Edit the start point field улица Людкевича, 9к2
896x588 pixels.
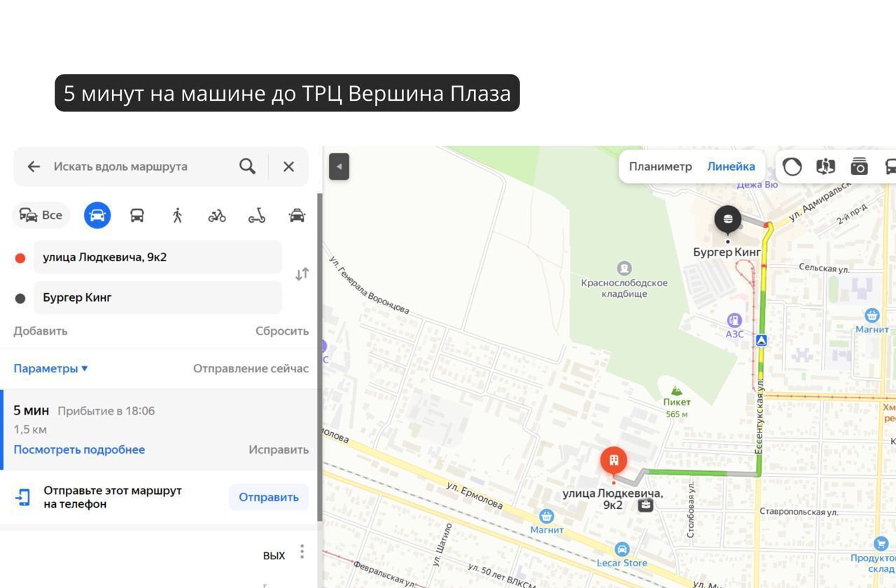pyautogui.click(x=157, y=257)
